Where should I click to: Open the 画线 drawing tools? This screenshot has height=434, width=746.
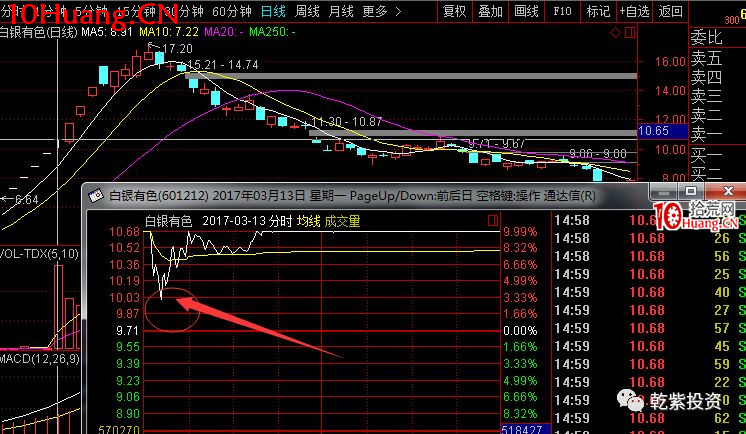click(526, 11)
